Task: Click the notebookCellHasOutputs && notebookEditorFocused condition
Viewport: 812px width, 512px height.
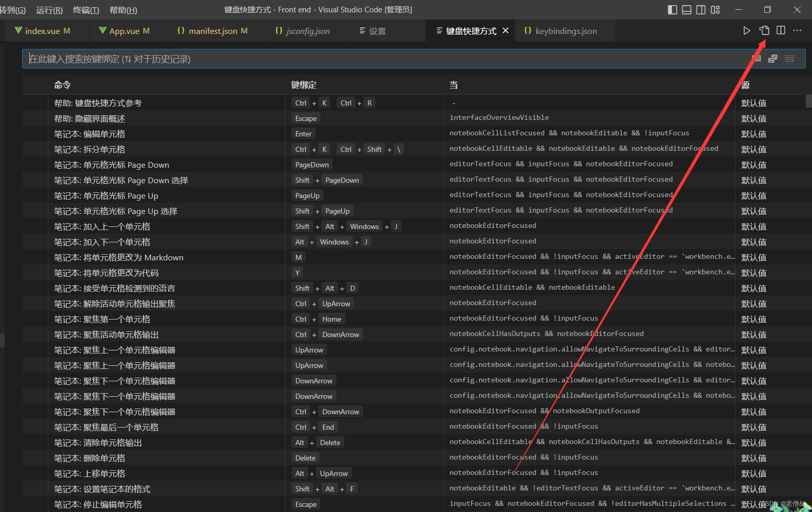Action: click(547, 334)
